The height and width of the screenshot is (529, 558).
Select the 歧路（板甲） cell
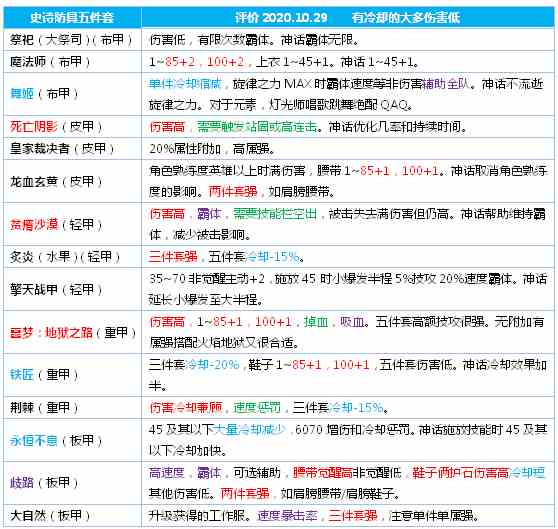pyautogui.click(x=72, y=483)
